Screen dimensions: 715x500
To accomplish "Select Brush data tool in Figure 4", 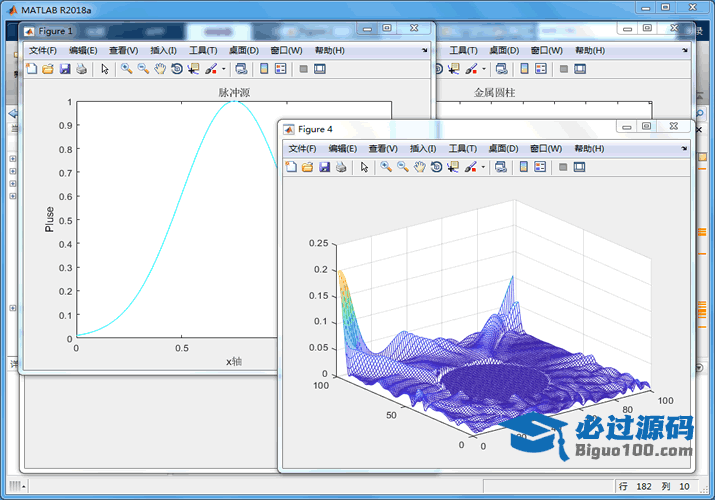I will coord(470,167).
